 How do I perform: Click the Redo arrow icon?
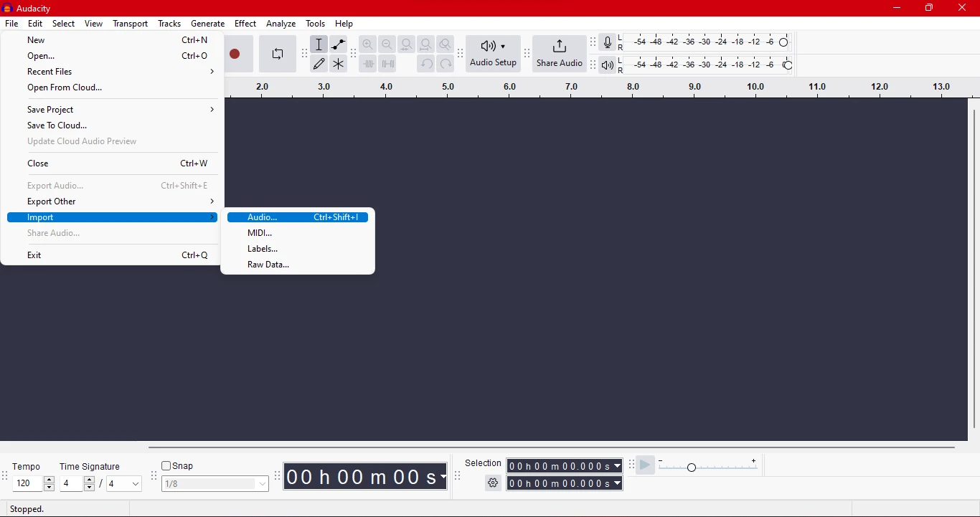coord(446,64)
